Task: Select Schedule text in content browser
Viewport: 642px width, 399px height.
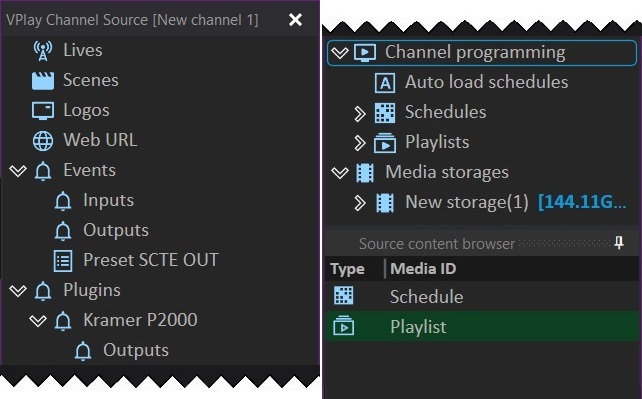Action: tap(426, 297)
